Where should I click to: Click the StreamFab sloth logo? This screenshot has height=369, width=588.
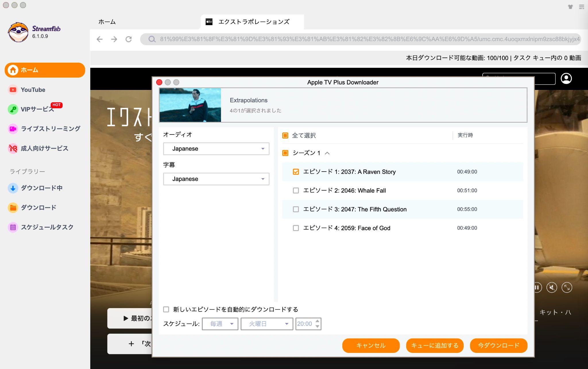[18, 32]
